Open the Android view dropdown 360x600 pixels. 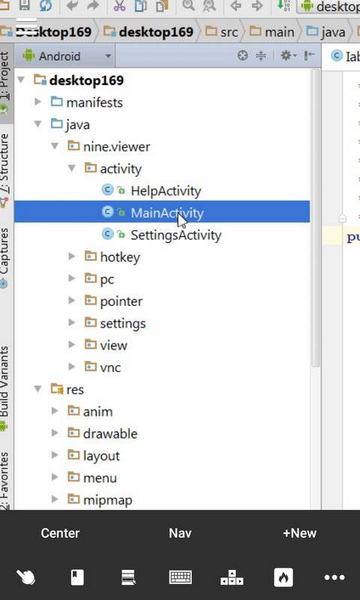tap(67, 56)
